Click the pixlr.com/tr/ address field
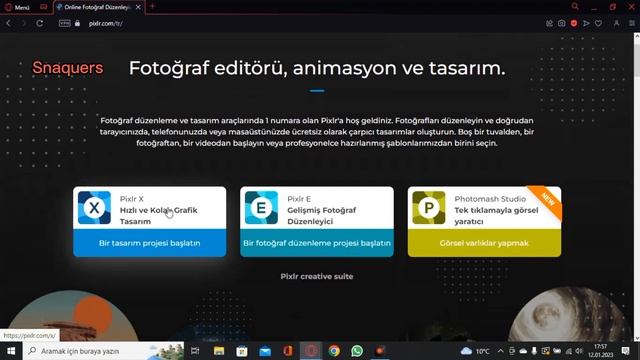Image resolution: width=640 pixels, height=360 pixels. [x=106, y=24]
